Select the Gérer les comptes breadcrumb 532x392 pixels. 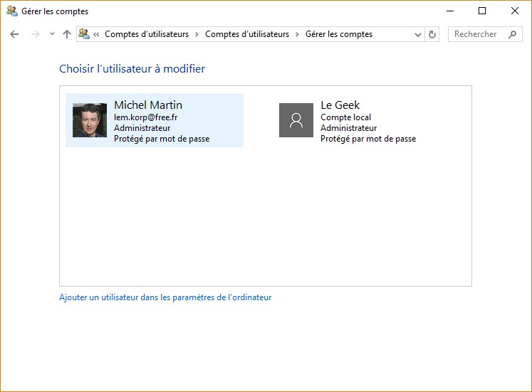coord(339,34)
